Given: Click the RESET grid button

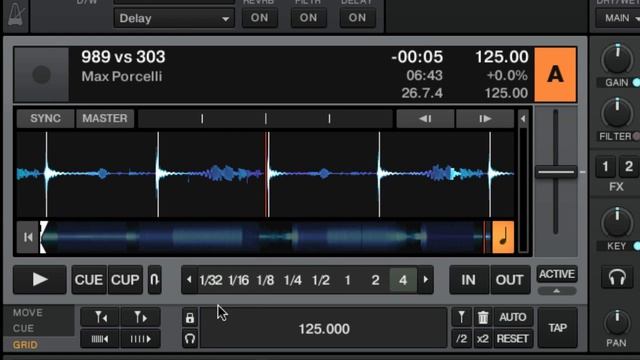Looking at the screenshot, I should coord(513,339).
